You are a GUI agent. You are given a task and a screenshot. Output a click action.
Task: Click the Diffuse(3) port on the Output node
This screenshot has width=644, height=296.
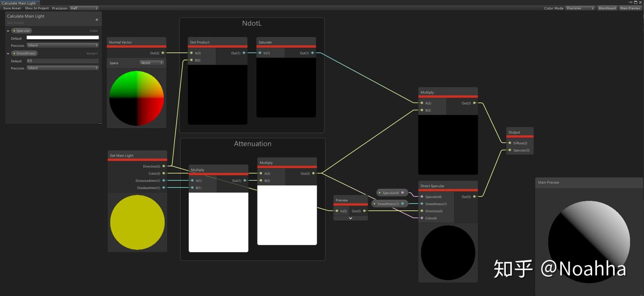(509, 143)
